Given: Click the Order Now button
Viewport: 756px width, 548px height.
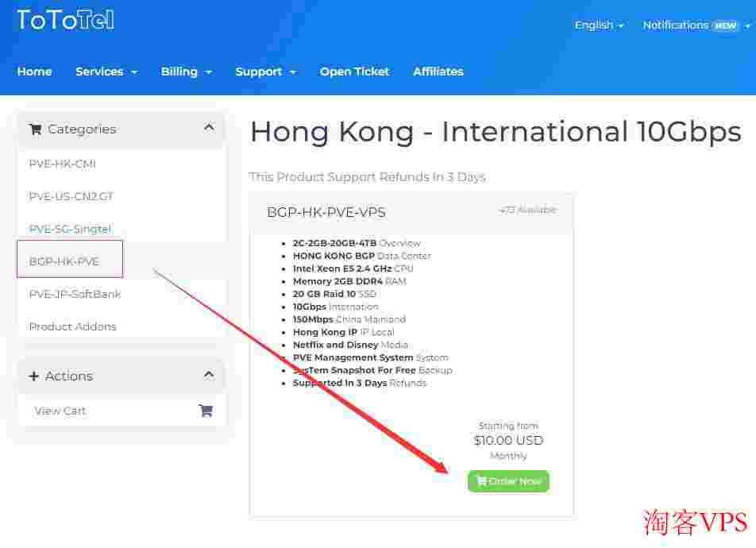Looking at the screenshot, I should (508, 481).
